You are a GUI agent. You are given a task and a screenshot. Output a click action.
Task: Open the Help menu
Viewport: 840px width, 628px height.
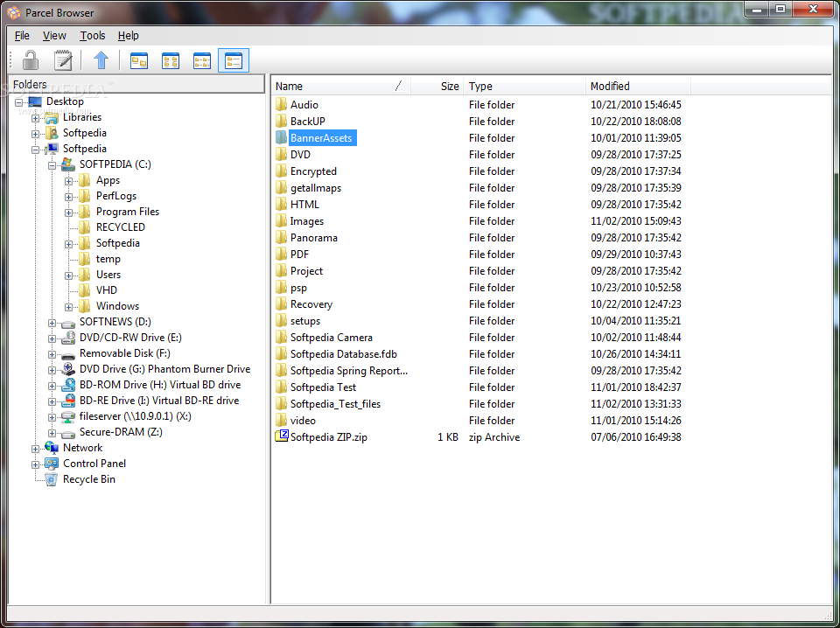[x=128, y=35]
